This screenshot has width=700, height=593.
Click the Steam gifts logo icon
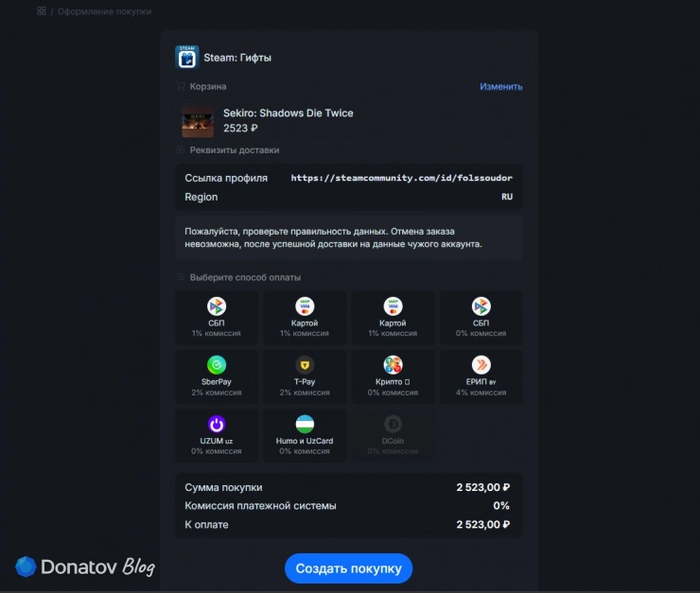pyautogui.click(x=187, y=57)
